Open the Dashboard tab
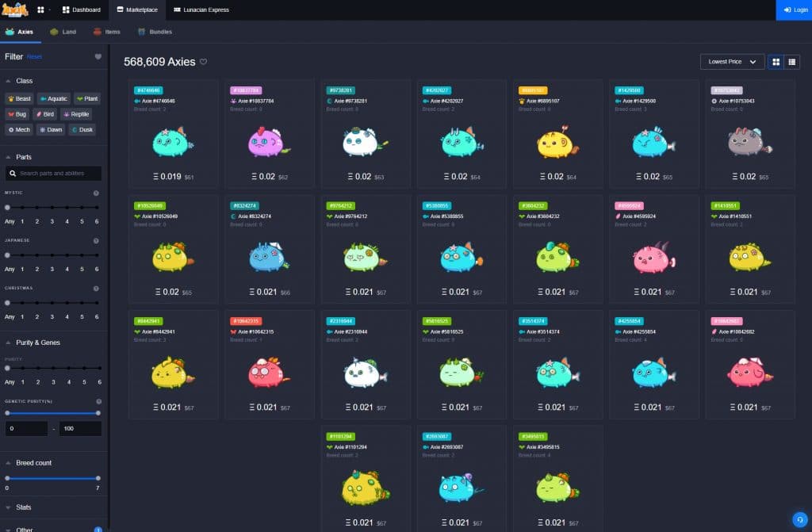The image size is (812, 532). [82, 10]
